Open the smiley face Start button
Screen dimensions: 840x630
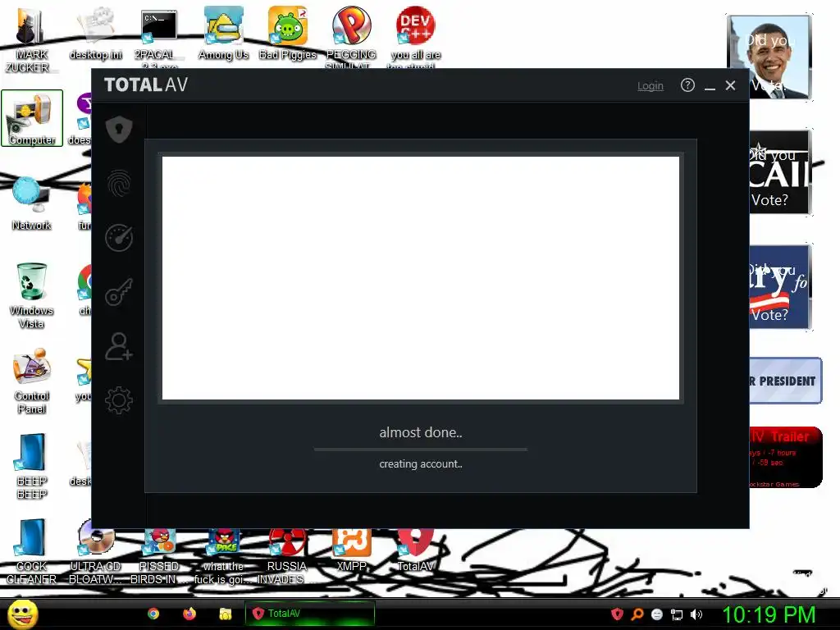click(x=23, y=614)
